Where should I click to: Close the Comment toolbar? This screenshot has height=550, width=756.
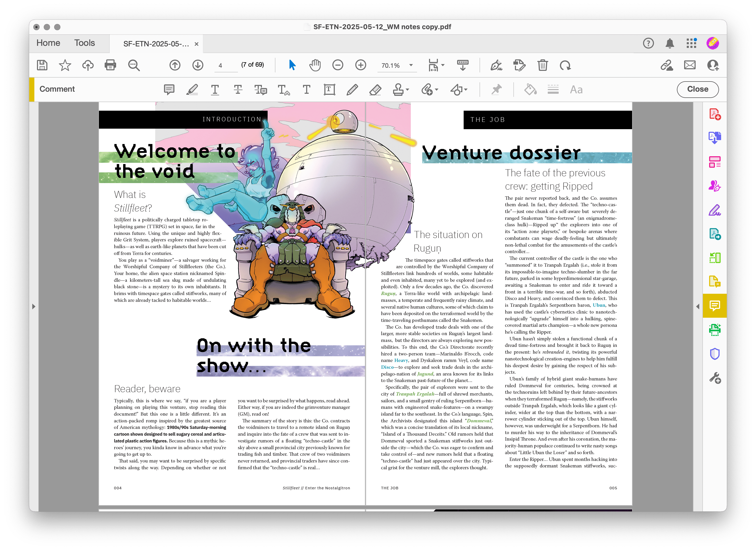tap(697, 89)
